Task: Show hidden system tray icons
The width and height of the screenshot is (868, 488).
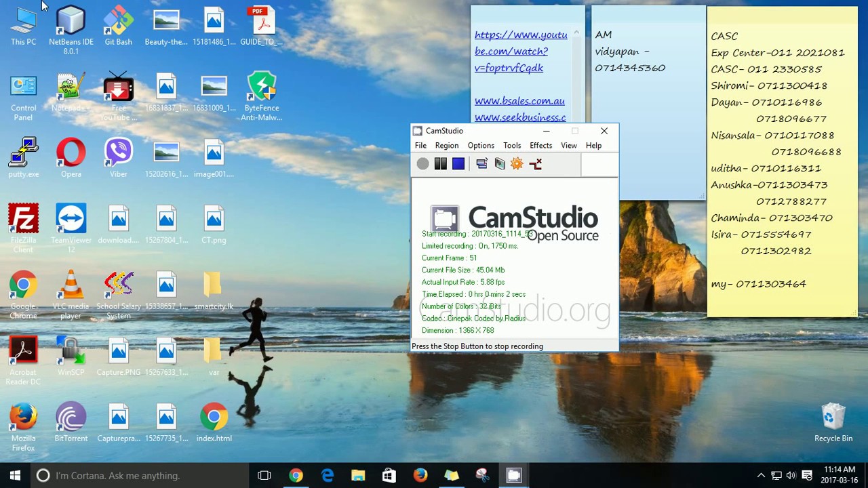Action: tap(761, 476)
